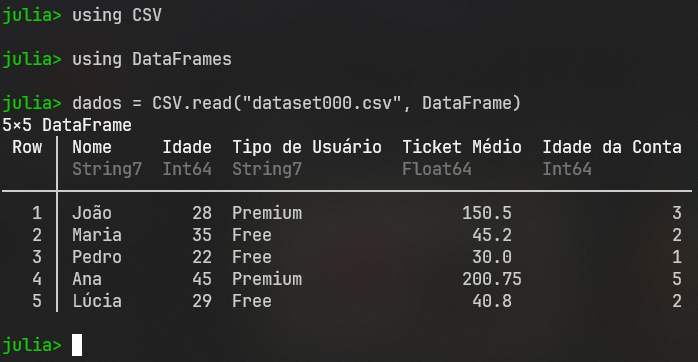
Task: Click the 'dataset000.csv' filename string
Action: [322, 103]
